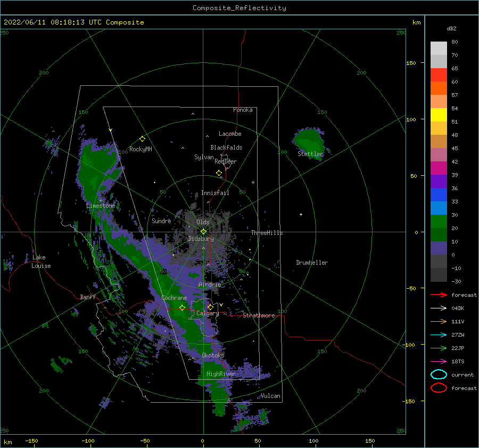The width and height of the screenshot is (479, 448).
Task: Click the magenta 18TS arrow symbol
Action: [x=439, y=362]
